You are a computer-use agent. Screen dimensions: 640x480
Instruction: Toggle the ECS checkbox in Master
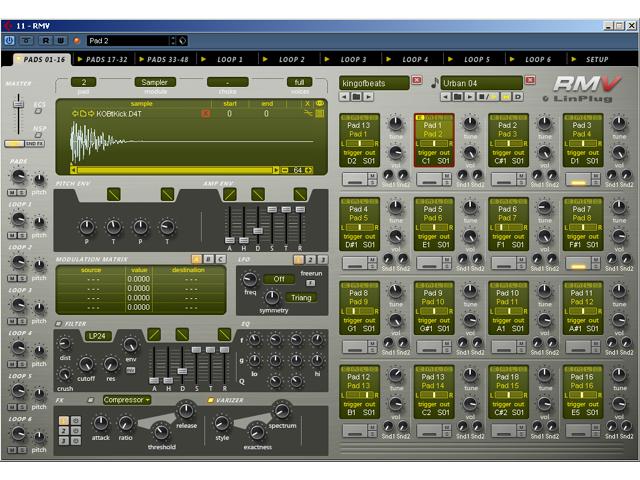[38, 111]
